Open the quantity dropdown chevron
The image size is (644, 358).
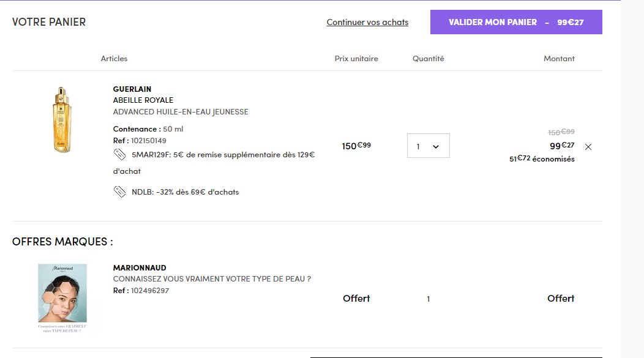tap(436, 147)
